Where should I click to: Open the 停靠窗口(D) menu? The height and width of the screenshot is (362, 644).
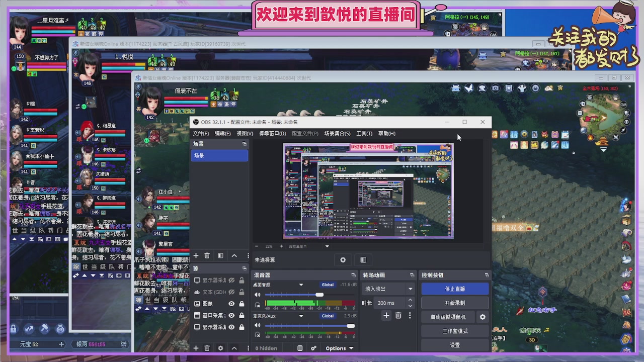pyautogui.click(x=272, y=133)
